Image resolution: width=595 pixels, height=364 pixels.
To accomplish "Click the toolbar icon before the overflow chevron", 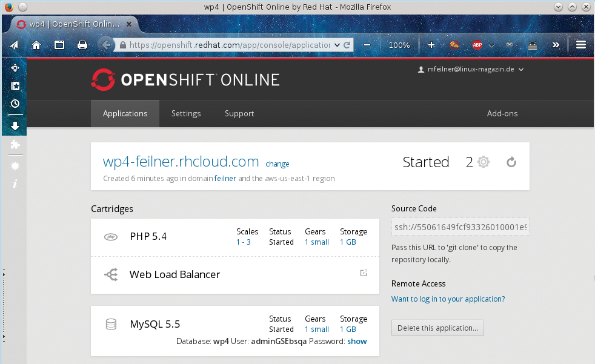I will (533, 45).
